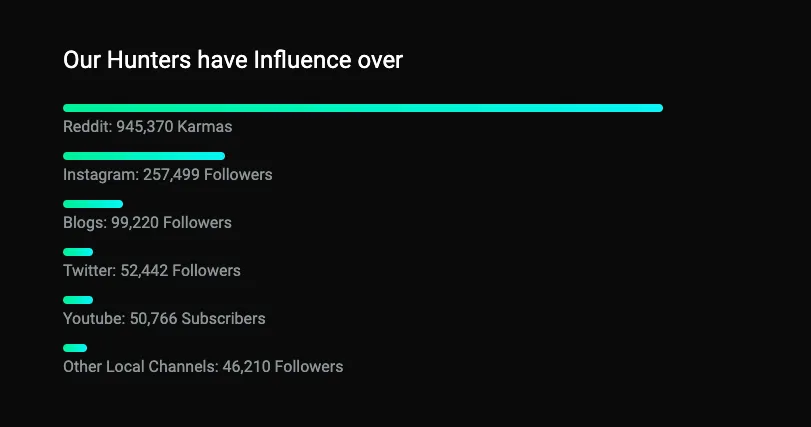Click the Twitter: 52,442 Followers label
Viewport: 811px width, 427px height.
pyautogui.click(x=152, y=270)
